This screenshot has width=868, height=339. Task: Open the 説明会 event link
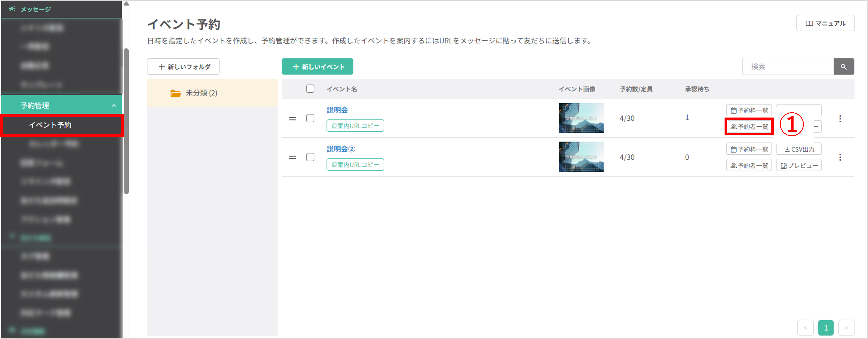tap(337, 110)
